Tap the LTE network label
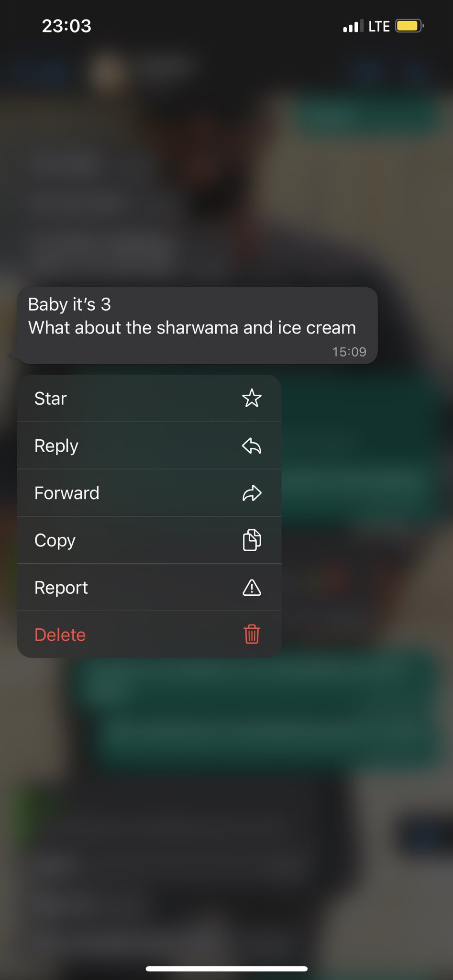The image size is (453, 980). [x=379, y=26]
